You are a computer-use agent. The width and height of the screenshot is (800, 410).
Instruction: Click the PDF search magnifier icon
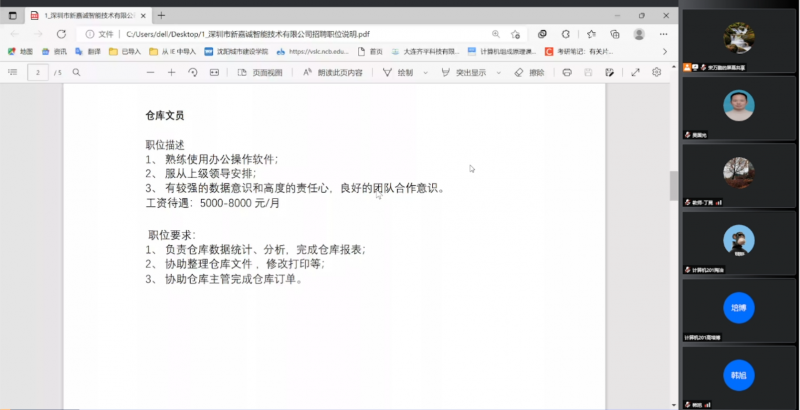[x=77, y=72]
